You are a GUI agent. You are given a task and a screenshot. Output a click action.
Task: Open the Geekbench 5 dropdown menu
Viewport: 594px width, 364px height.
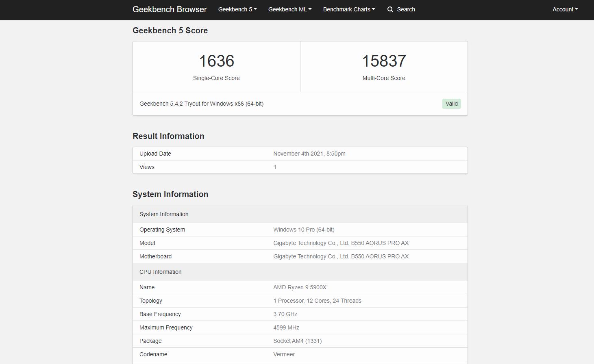pos(237,9)
